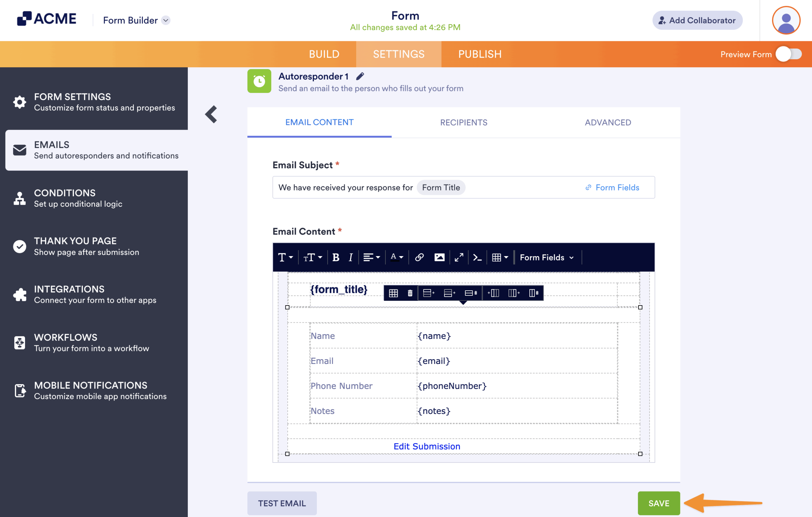Toggle the Preview Form switch
Image resolution: width=812 pixels, height=517 pixels.
[x=789, y=54]
